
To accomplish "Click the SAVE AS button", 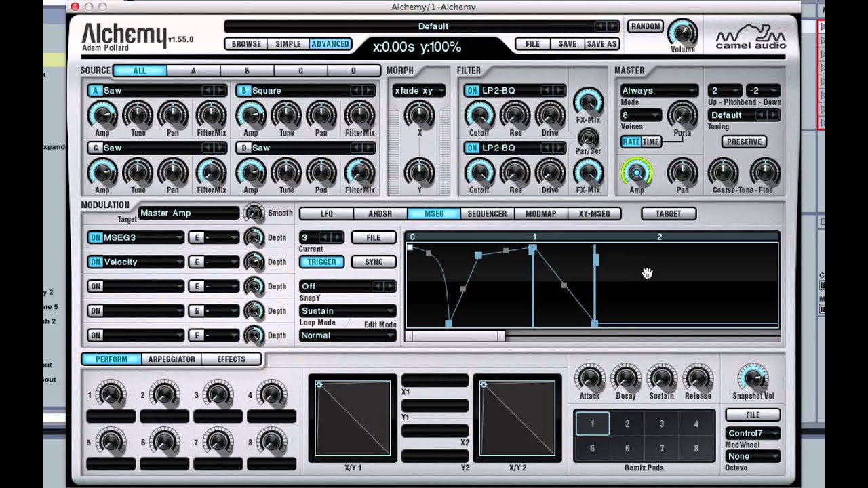I will (601, 44).
